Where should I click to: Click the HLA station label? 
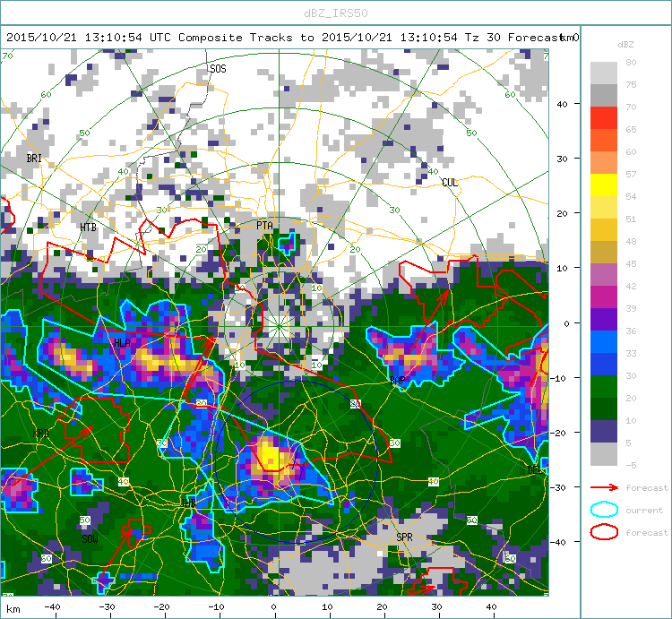coord(122,343)
